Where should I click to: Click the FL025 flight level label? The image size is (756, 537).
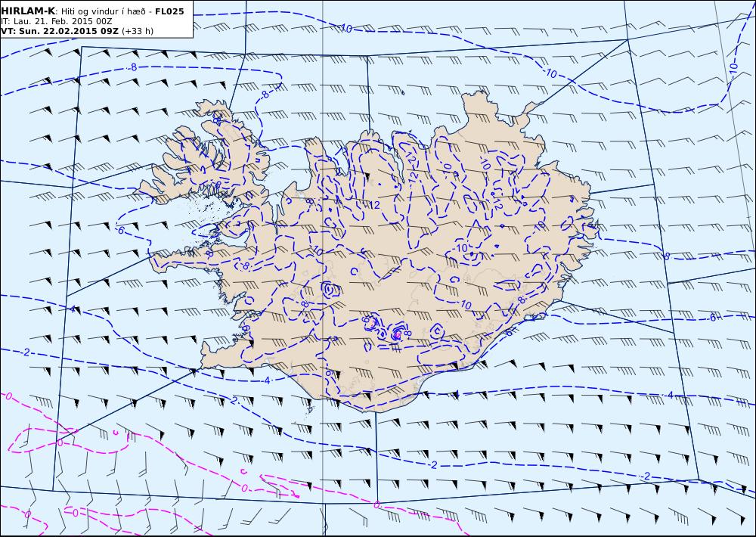click(169, 11)
